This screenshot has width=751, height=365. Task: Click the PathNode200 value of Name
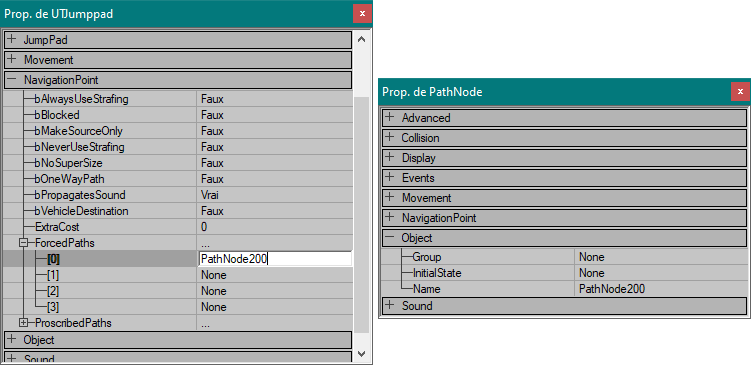(x=612, y=289)
